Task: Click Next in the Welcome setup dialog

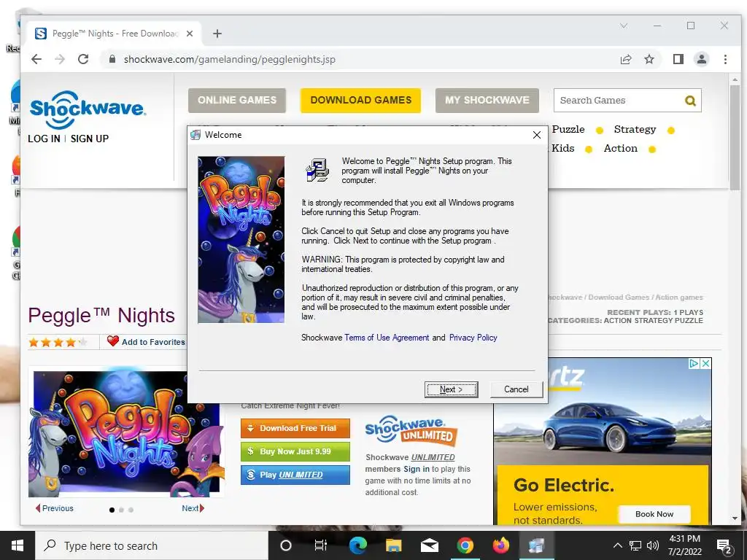Action: (451, 389)
